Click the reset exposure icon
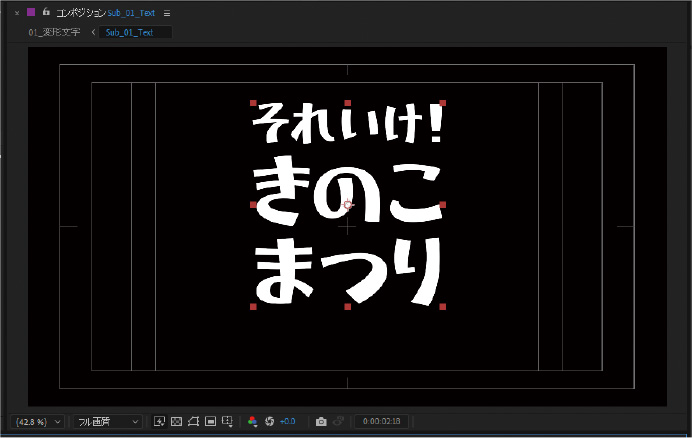 [269, 422]
